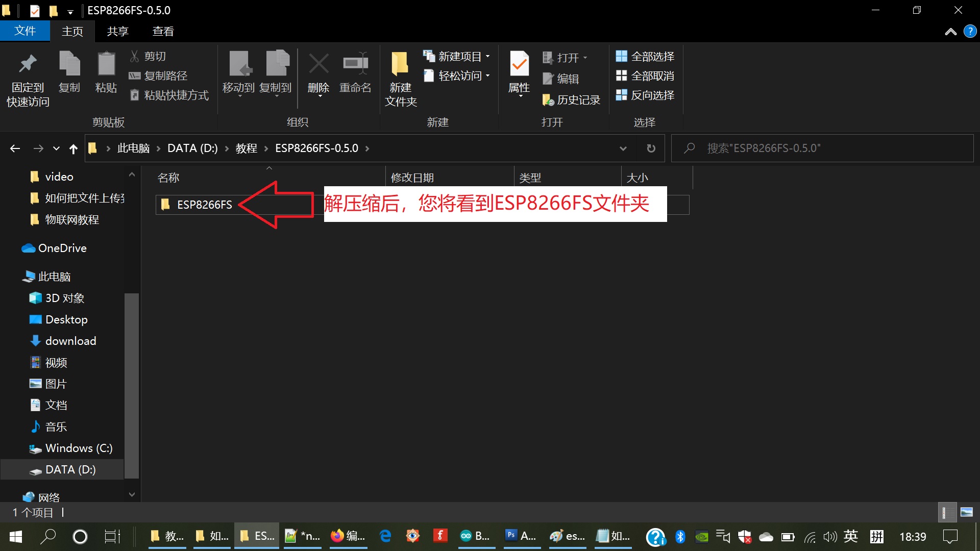Image resolution: width=980 pixels, height=551 pixels.
Task: Open address bar history dropdown
Action: click(x=623, y=148)
